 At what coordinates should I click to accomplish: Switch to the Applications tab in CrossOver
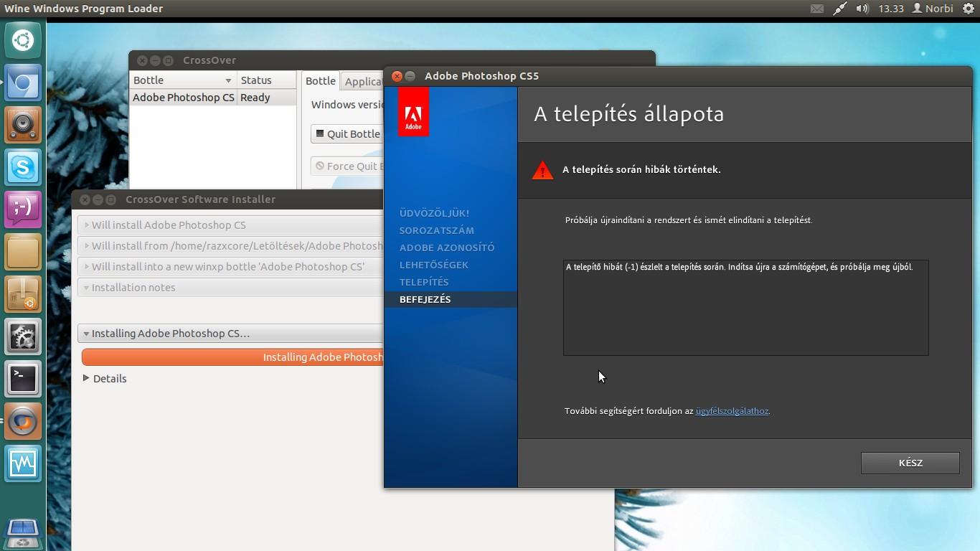(x=363, y=82)
